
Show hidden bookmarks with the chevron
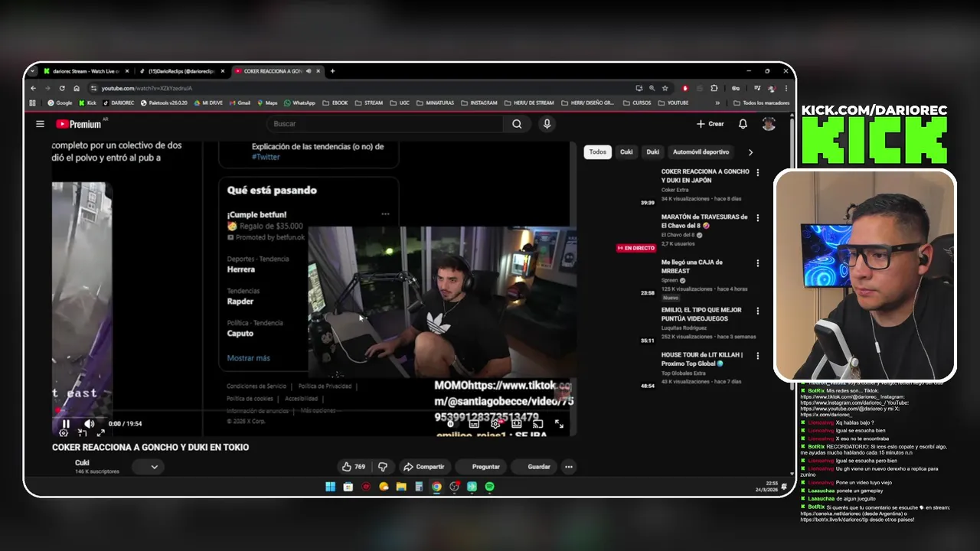(x=717, y=103)
